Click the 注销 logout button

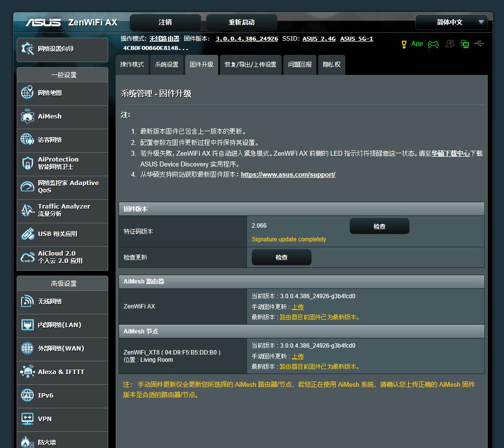click(x=165, y=23)
